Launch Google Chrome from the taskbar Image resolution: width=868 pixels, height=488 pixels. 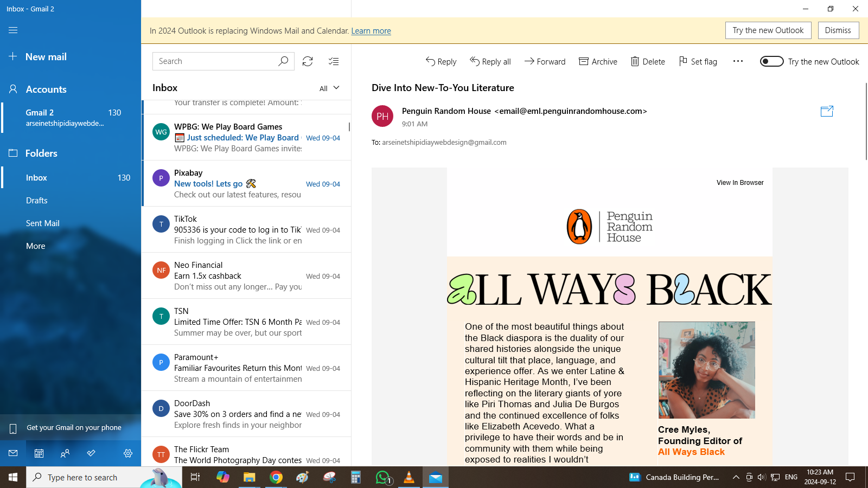coord(276,477)
